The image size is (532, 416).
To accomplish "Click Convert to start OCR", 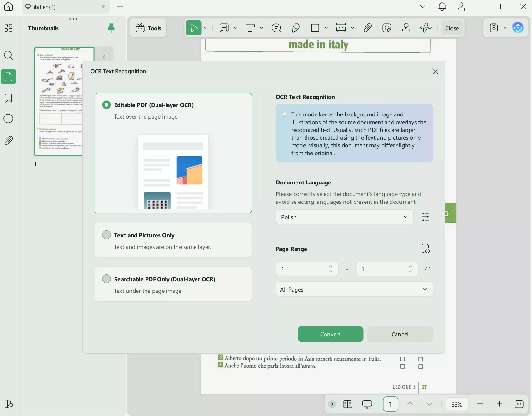I will pyautogui.click(x=330, y=334).
